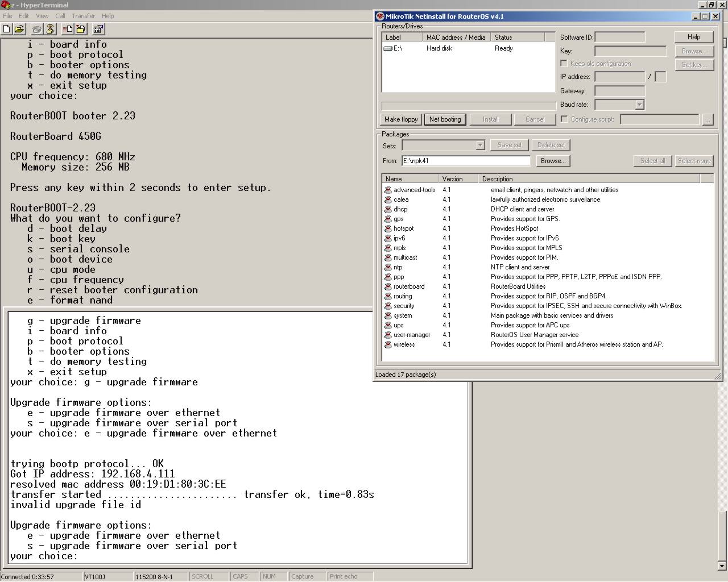Open the Transfer menu in HyperTerminal
This screenshot has height=582, width=728.
click(83, 16)
